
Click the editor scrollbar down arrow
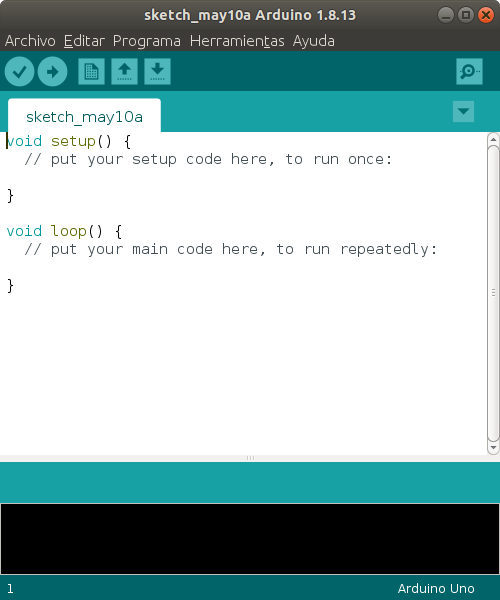click(493, 447)
